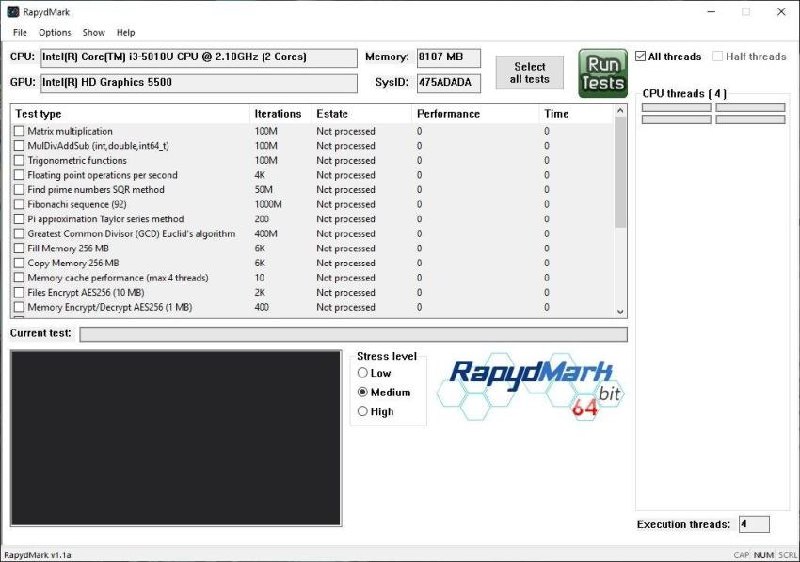Screen dimensions: 800x562
Task: Open the File menu
Action: pyautogui.click(x=19, y=33)
